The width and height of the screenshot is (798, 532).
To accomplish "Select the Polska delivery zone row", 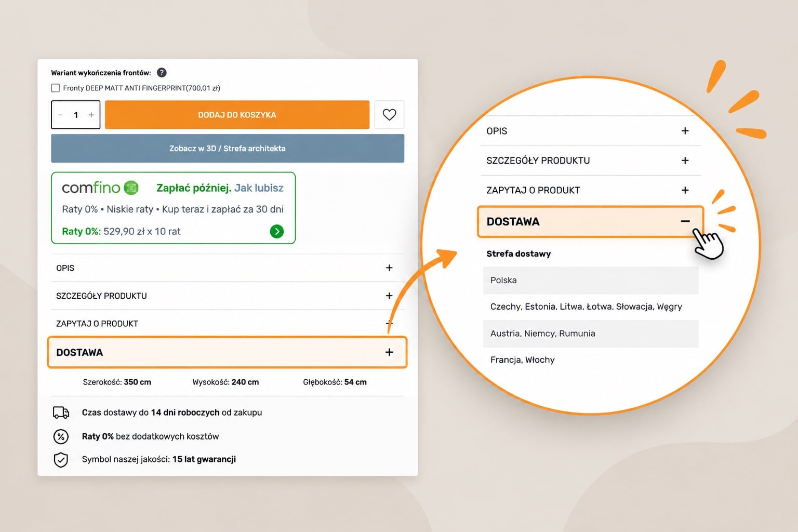I will pos(591,281).
